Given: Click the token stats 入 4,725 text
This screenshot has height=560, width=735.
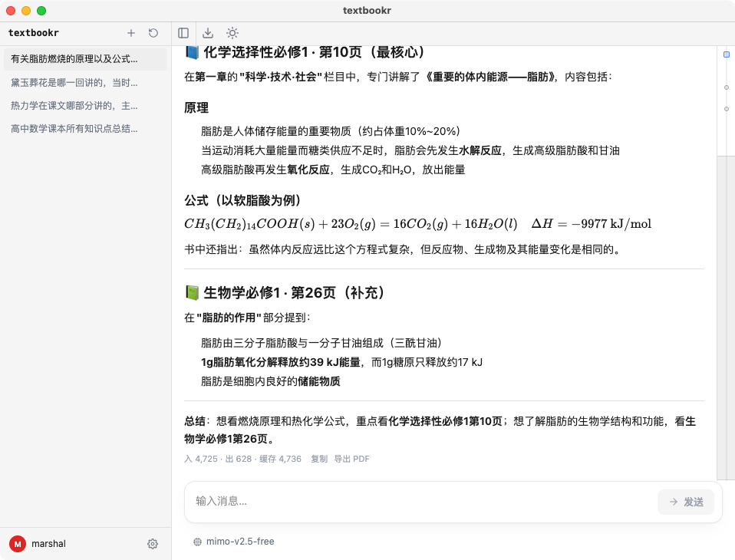Looking at the screenshot, I should (x=242, y=459).
